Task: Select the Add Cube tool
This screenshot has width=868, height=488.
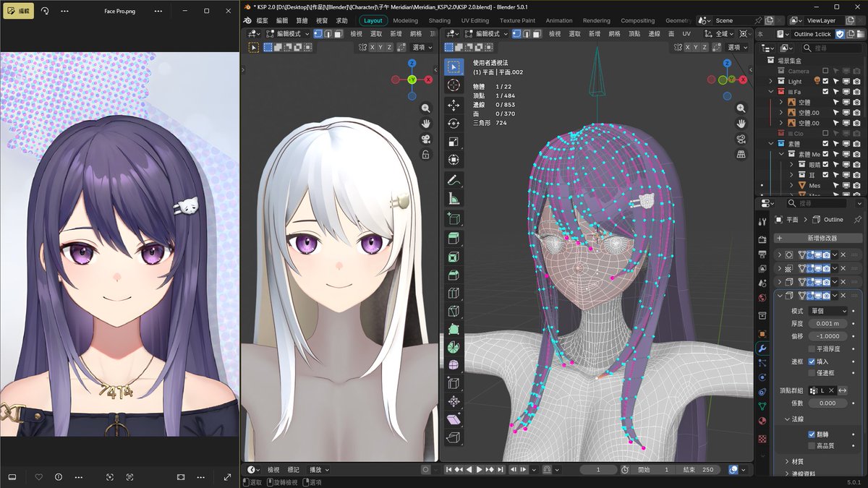Action: point(454,218)
